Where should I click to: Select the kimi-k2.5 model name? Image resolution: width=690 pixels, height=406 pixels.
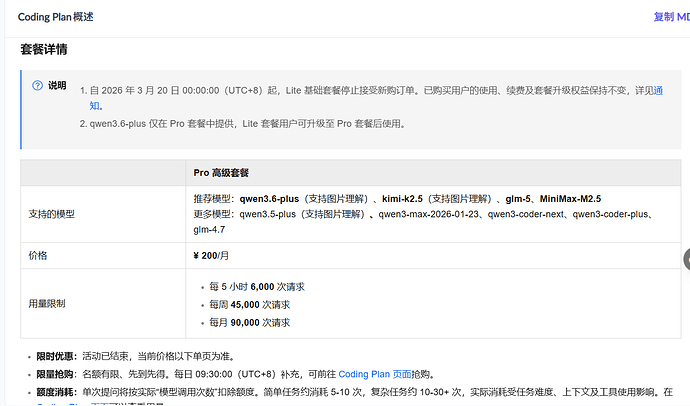click(402, 199)
